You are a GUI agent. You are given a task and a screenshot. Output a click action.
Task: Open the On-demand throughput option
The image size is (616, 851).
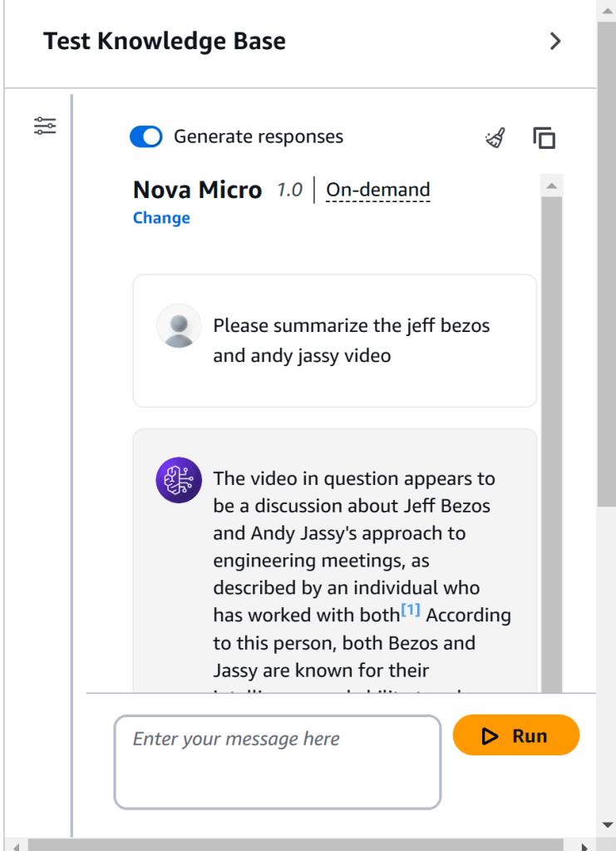click(x=377, y=190)
